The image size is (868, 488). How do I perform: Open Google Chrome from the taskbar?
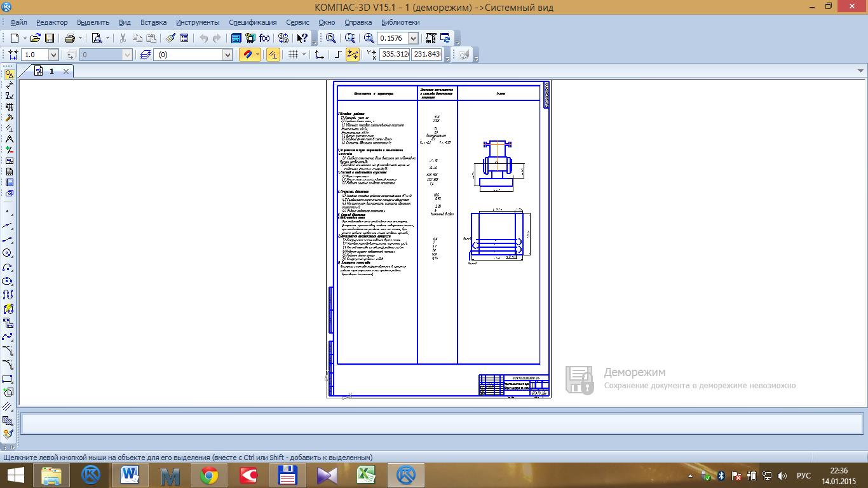coord(209,475)
